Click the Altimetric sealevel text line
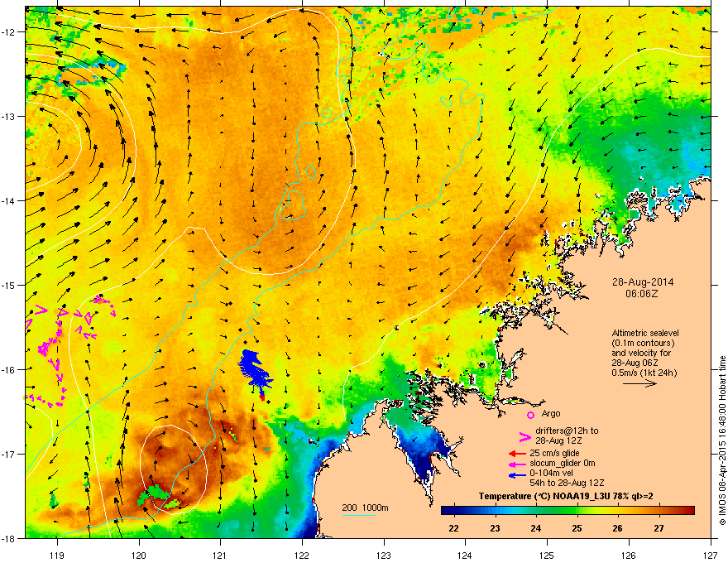728x563 pixels. [645, 333]
